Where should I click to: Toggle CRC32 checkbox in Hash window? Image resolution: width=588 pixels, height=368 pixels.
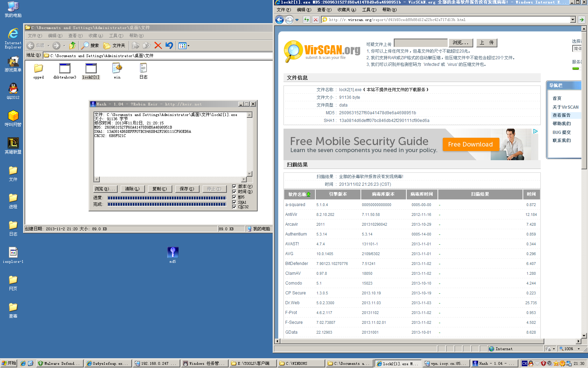[x=234, y=207]
